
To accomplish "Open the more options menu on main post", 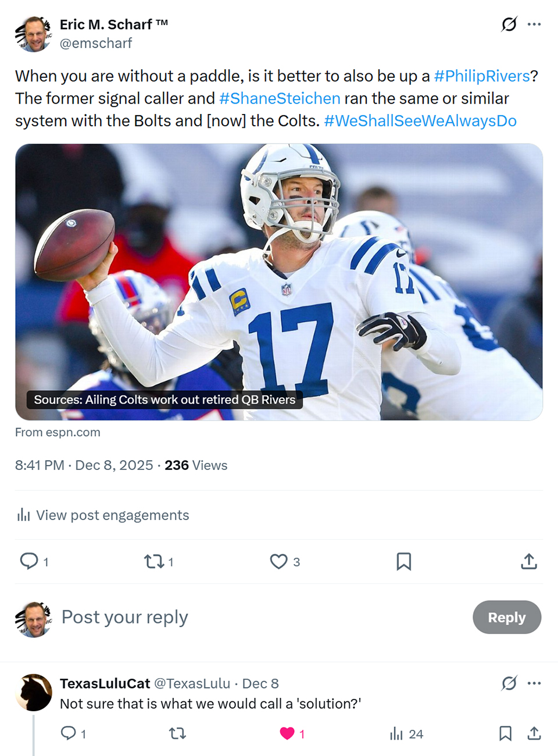I will click(x=534, y=24).
